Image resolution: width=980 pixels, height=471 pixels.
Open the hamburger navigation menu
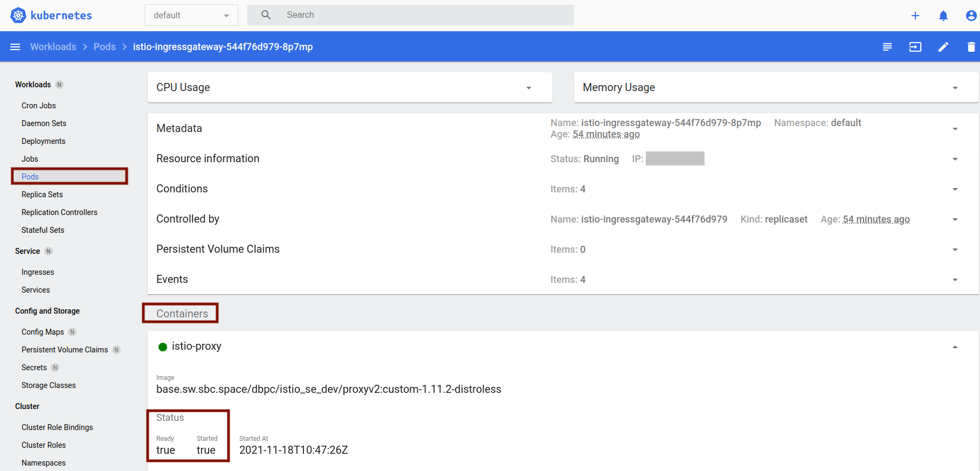(15, 47)
